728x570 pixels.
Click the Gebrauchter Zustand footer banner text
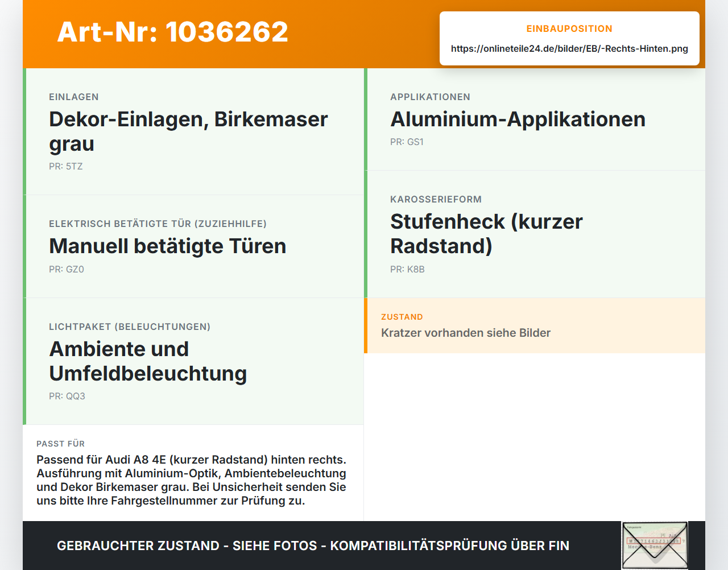click(313, 546)
